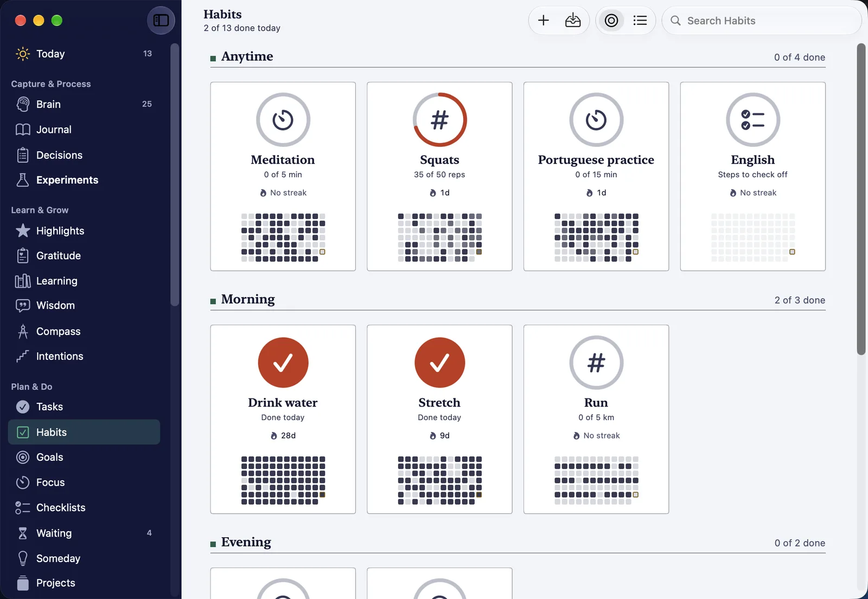Image resolution: width=868 pixels, height=599 pixels.
Task: Click today's square in Meditation history grid
Action: coord(322,252)
